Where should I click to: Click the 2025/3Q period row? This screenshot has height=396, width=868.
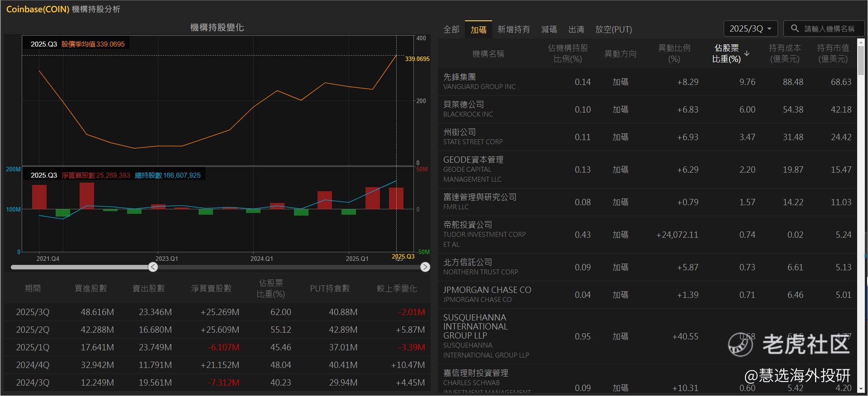coord(217,312)
